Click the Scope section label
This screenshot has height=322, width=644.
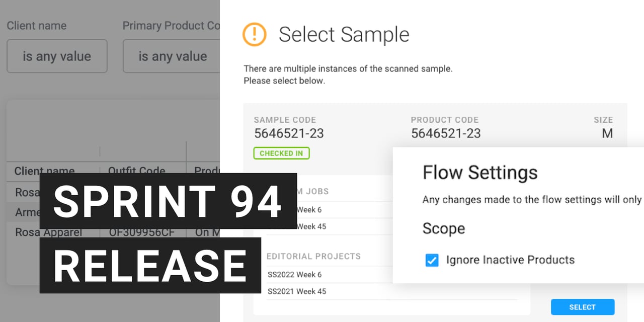tap(444, 228)
